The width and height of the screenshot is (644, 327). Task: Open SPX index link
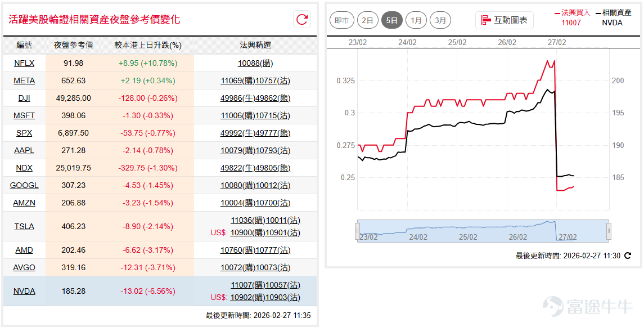(x=24, y=133)
